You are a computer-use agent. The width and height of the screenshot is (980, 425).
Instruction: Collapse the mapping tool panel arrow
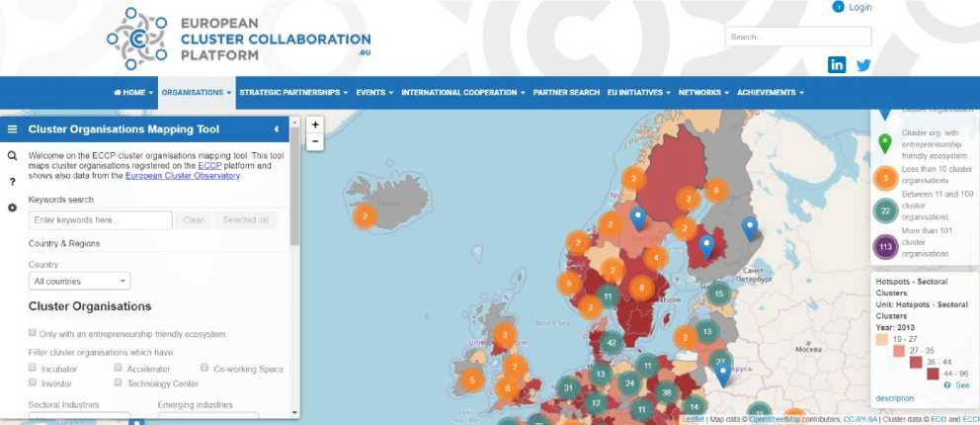pyautogui.click(x=277, y=129)
